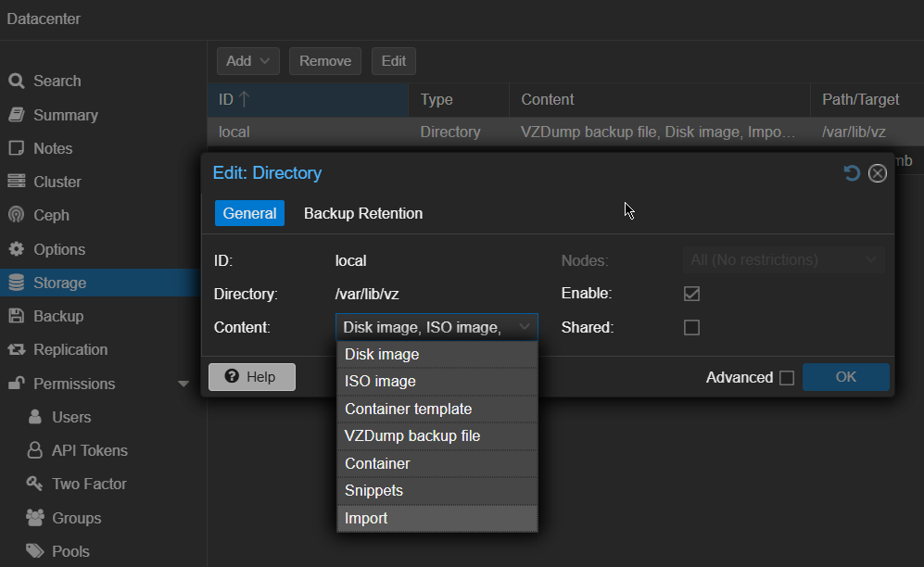
Task: Switch to the Backup Retention tab
Action: [x=363, y=213]
